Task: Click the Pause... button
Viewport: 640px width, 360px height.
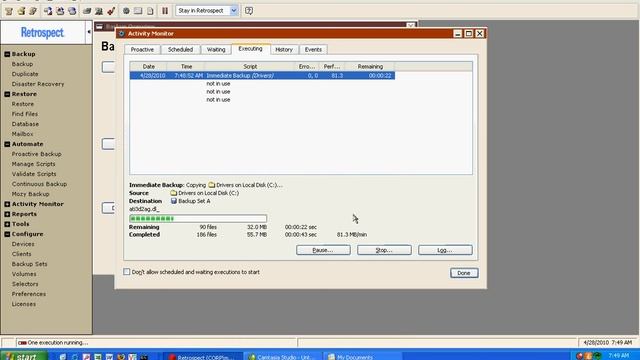Action: (x=323, y=250)
